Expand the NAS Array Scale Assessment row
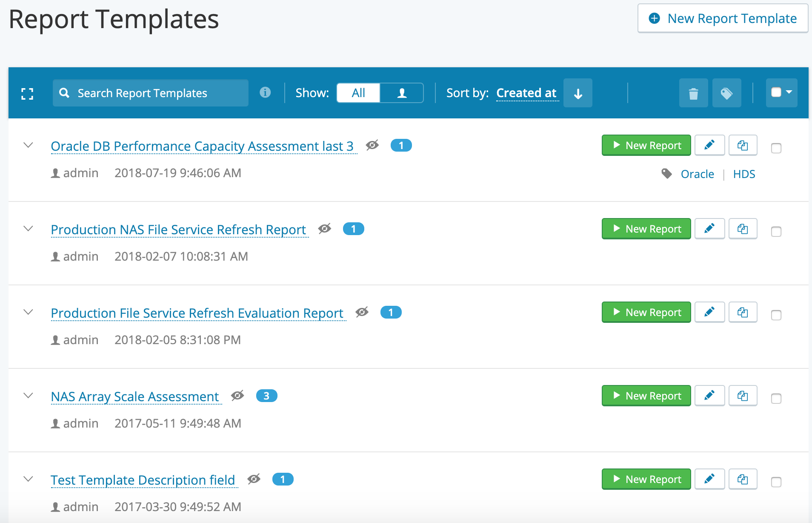The image size is (812, 523). click(28, 396)
